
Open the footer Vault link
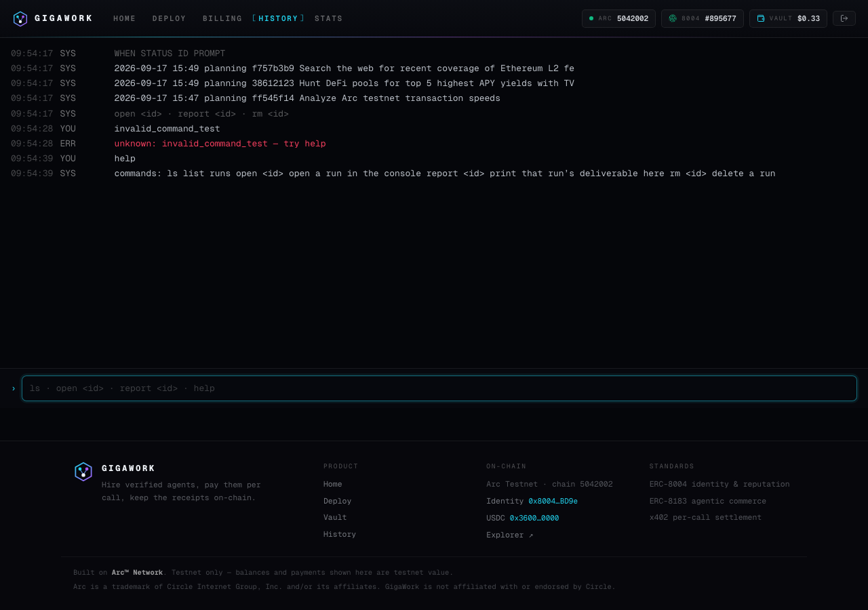point(335,518)
